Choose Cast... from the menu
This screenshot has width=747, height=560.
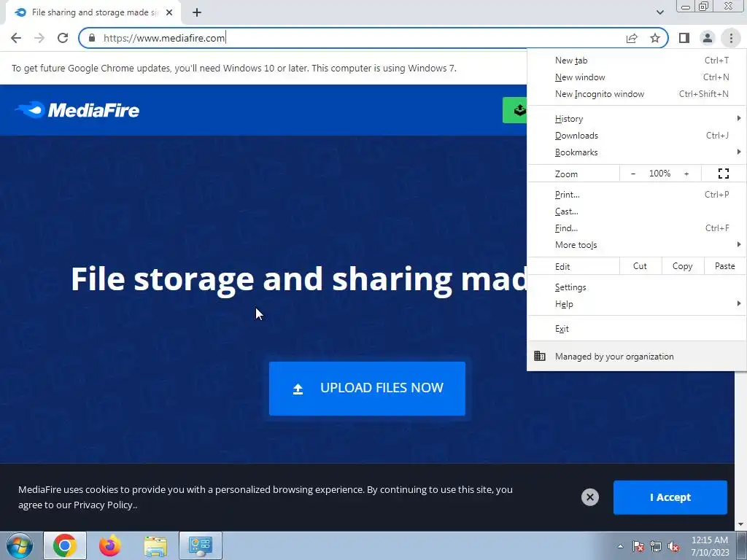[x=636, y=211]
